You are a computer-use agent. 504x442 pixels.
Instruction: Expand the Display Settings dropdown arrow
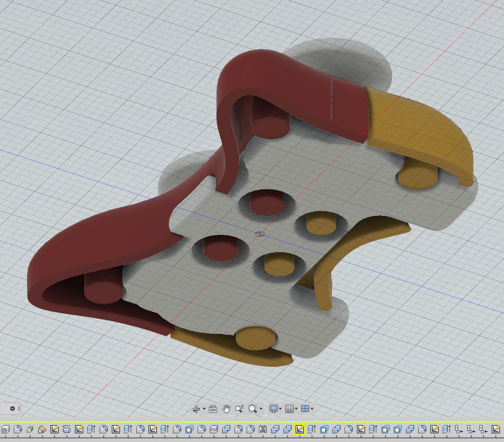coord(281,409)
